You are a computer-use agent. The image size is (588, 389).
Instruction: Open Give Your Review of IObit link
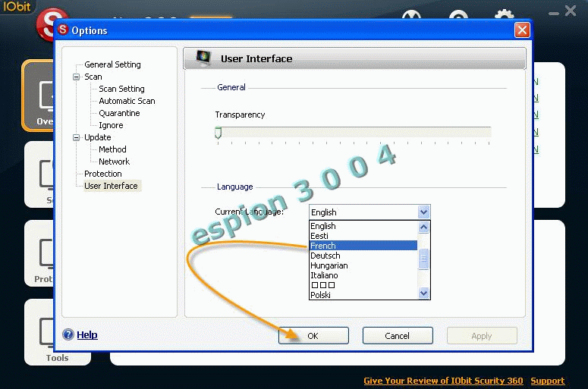click(x=443, y=381)
